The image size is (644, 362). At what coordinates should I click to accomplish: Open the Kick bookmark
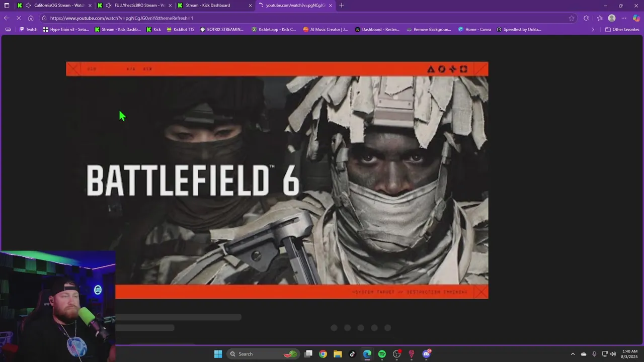(x=153, y=30)
